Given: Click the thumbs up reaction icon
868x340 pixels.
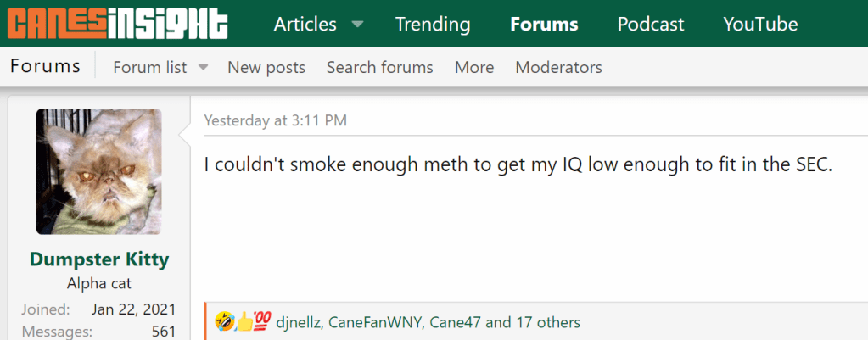Looking at the screenshot, I should tap(244, 322).
